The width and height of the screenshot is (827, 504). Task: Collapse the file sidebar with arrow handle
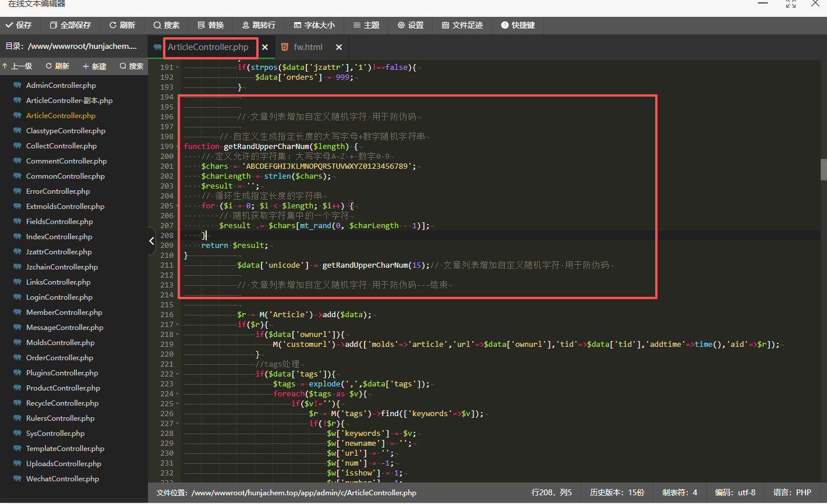coord(151,240)
